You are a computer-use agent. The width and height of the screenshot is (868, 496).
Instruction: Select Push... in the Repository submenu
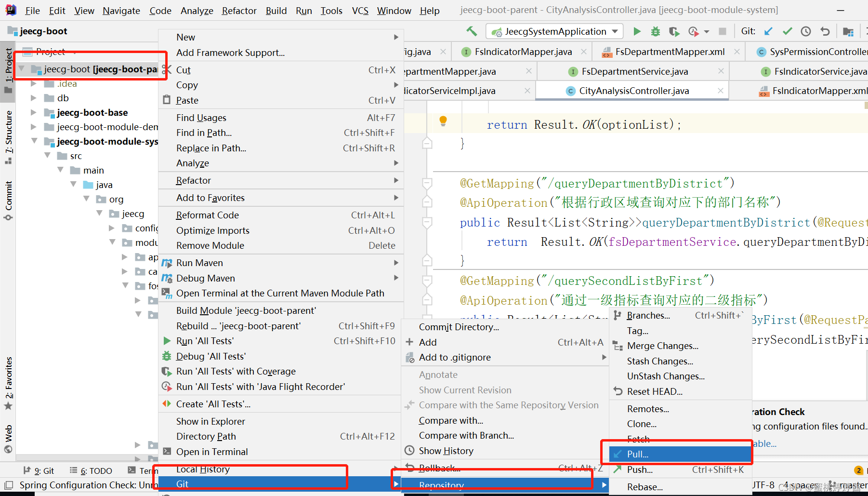click(x=680, y=469)
